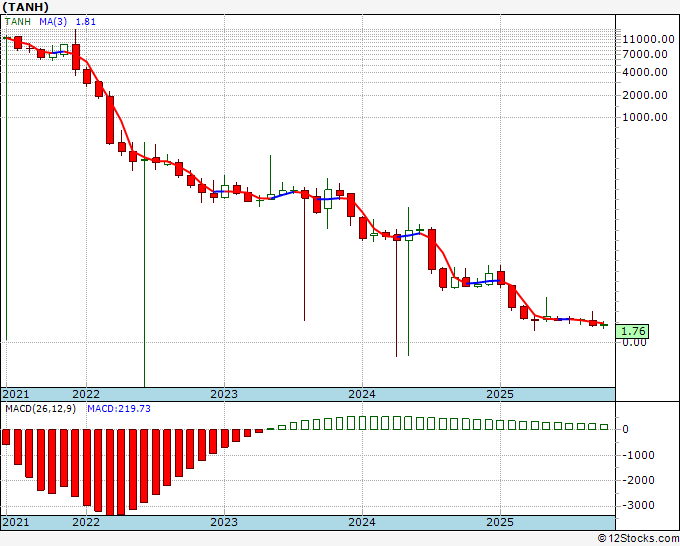Click 2024 on the MACD timeline
This screenshot has width=680, height=546.
(362, 522)
